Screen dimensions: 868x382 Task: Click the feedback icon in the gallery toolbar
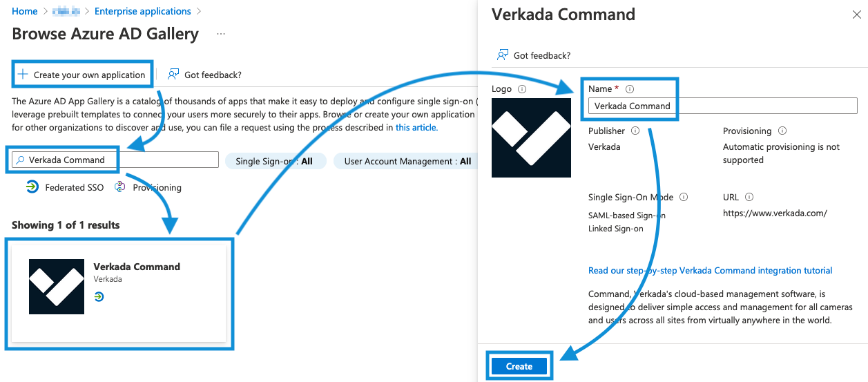173,75
